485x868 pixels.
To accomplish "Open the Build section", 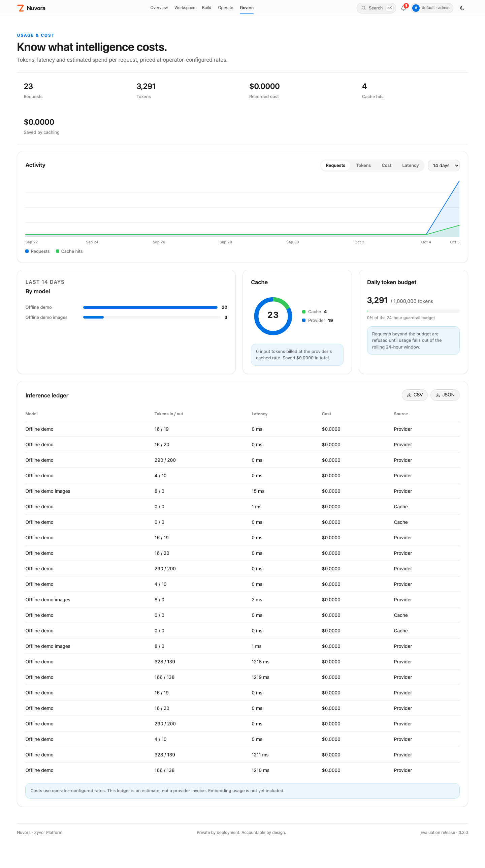I will [207, 8].
